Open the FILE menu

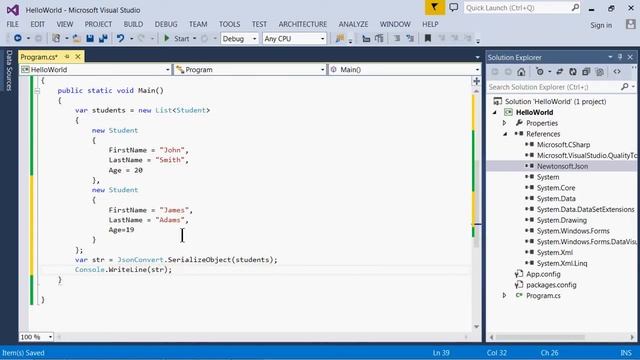tap(13, 24)
